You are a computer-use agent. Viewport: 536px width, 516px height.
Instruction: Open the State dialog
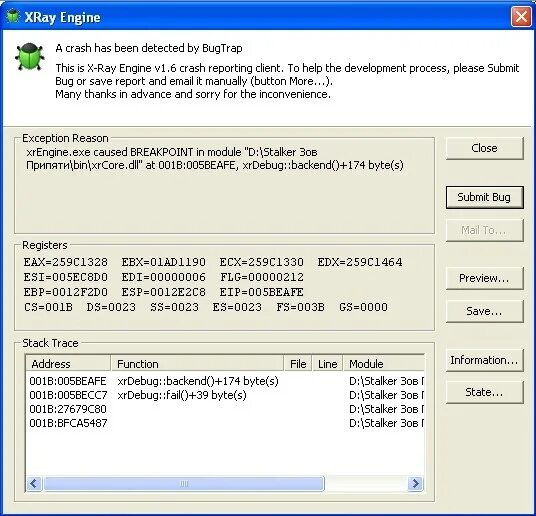pos(484,392)
